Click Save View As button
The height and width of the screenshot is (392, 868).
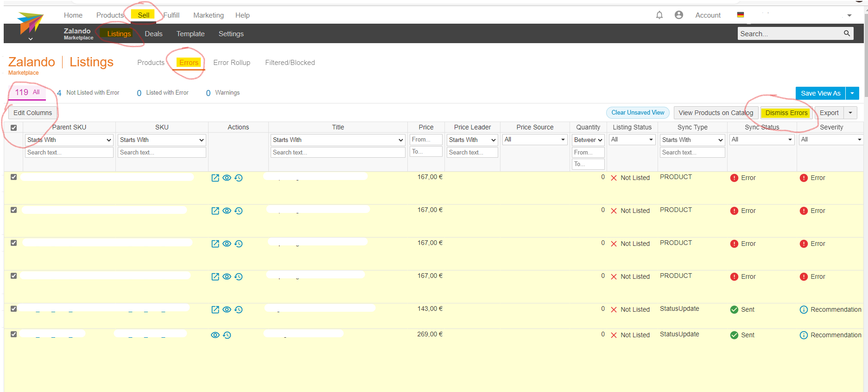click(820, 93)
